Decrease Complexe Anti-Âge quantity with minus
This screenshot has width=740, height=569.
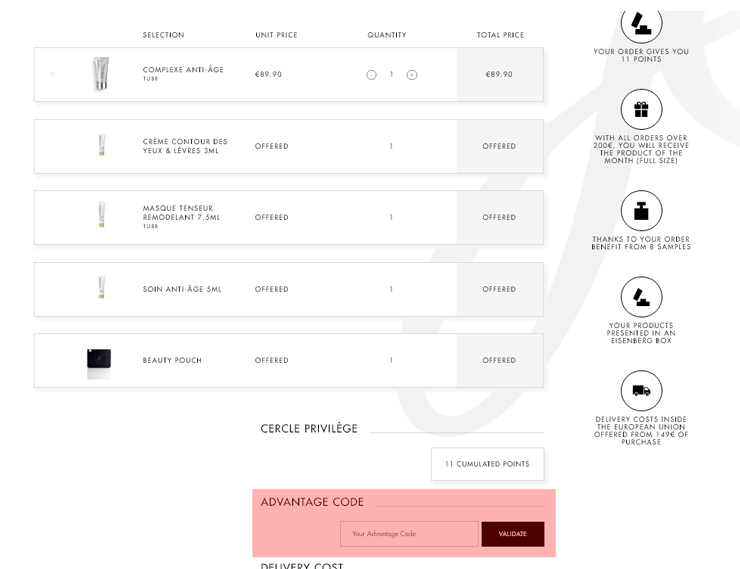371,75
